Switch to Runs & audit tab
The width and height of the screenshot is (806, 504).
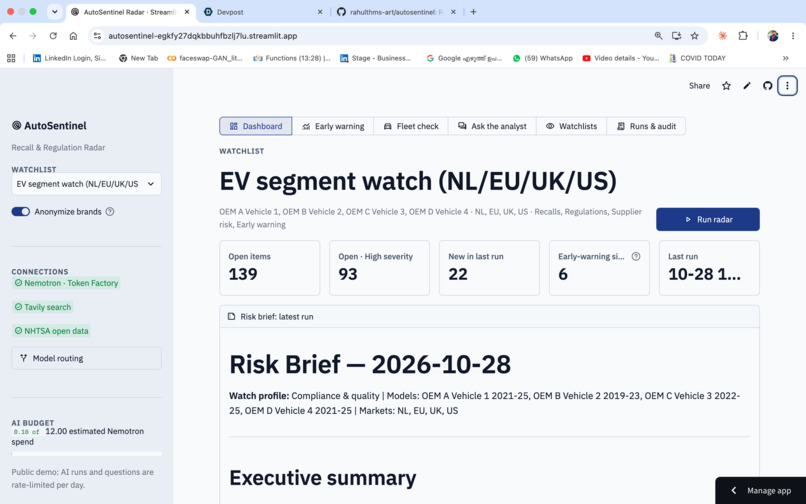[646, 126]
